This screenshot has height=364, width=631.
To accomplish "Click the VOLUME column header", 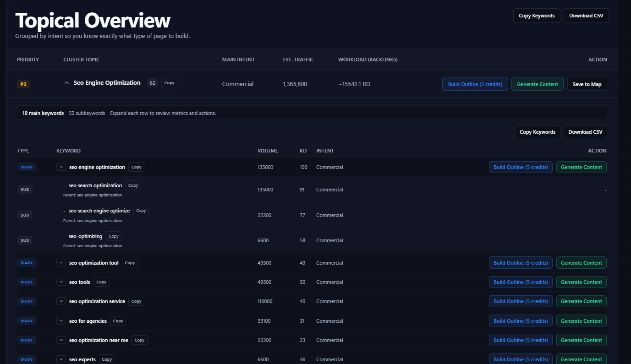I will (x=268, y=151).
